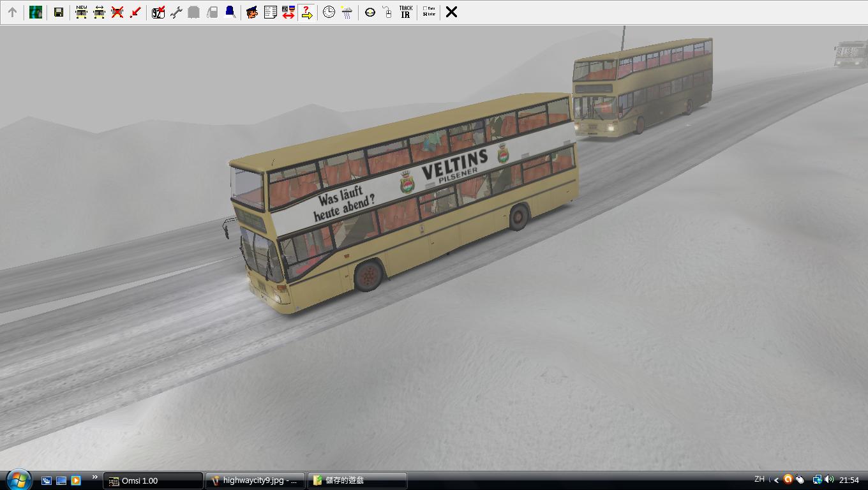
Task: Click the blue bell-shaped icon
Action: [x=230, y=12]
